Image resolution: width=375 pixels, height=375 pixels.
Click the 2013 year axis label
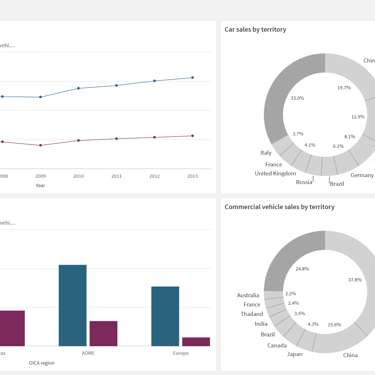pyautogui.click(x=192, y=176)
